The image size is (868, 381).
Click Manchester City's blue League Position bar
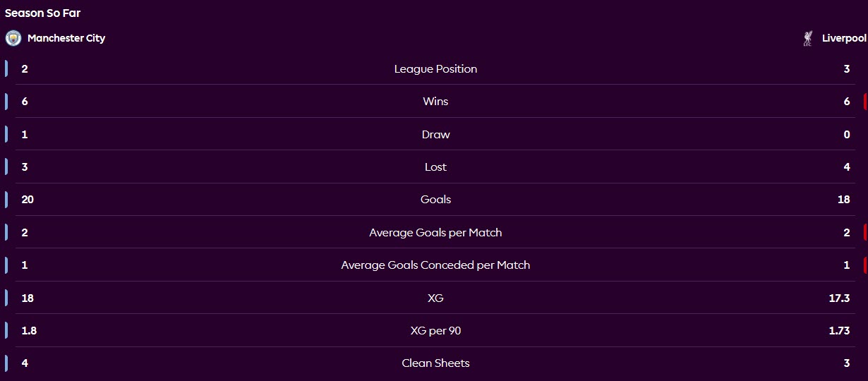click(x=6, y=69)
